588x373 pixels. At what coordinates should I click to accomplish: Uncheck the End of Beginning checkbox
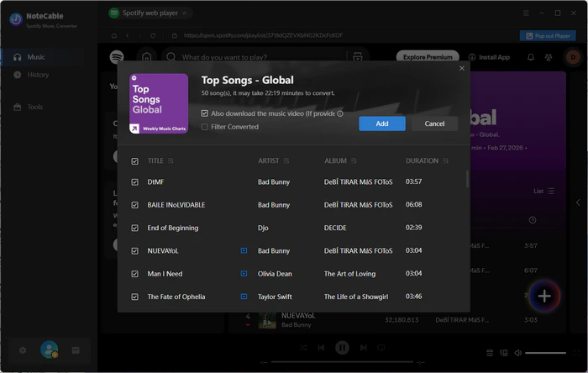point(134,228)
